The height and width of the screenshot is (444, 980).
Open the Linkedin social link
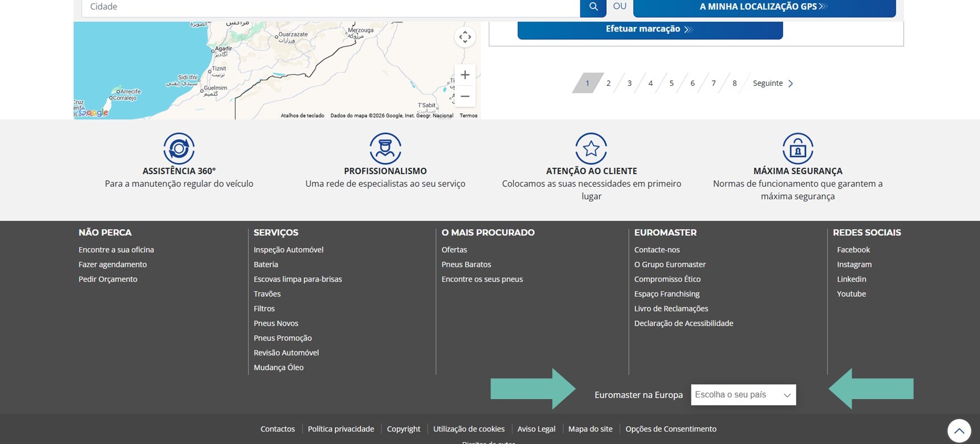tap(851, 279)
